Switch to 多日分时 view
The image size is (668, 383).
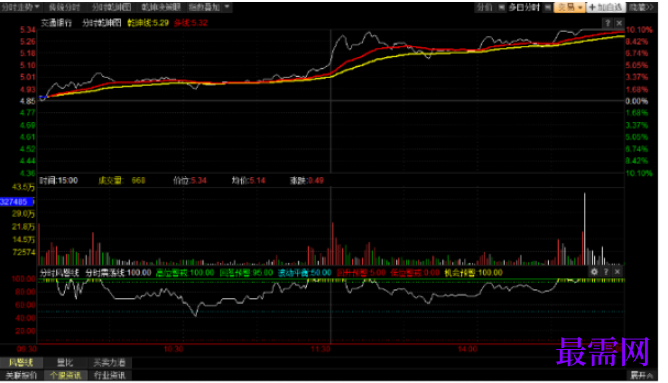pos(524,7)
